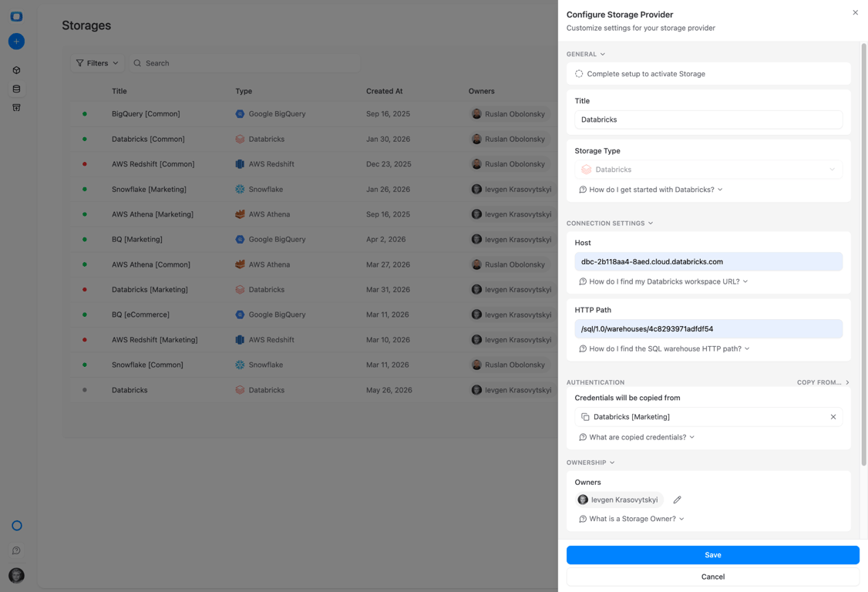
Task: Click the Host input field
Action: [708, 261]
